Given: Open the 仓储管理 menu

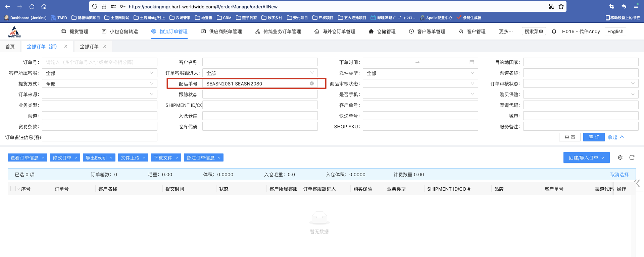Looking at the screenshot, I should pyautogui.click(x=382, y=31).
